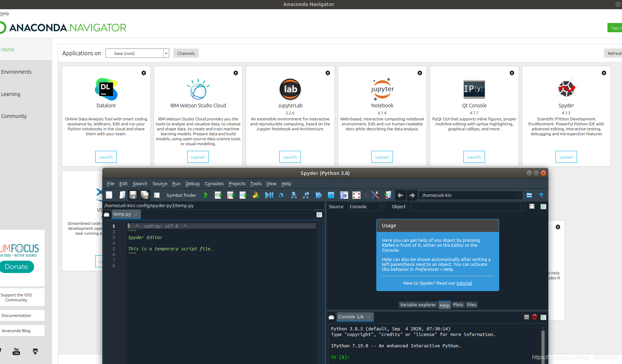The width and height of the screenshot is (622, 364).
Task: Expand the Object combo box arrow
Action: (523, 206)
